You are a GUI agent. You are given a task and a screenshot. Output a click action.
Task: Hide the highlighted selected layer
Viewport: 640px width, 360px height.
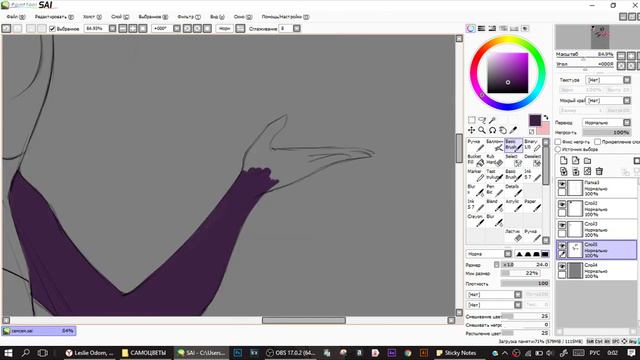[x=562, y=246]
